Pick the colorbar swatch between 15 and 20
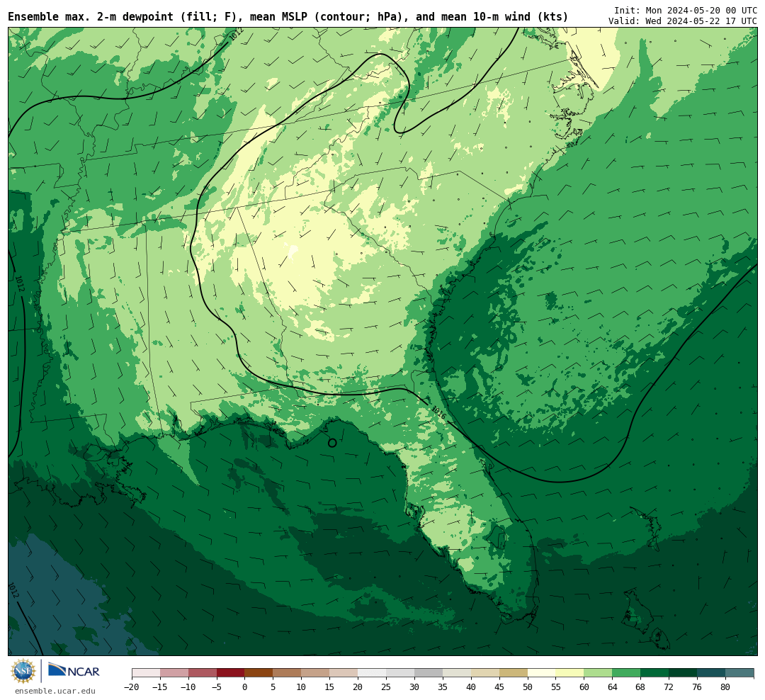 tap(344, 673)
